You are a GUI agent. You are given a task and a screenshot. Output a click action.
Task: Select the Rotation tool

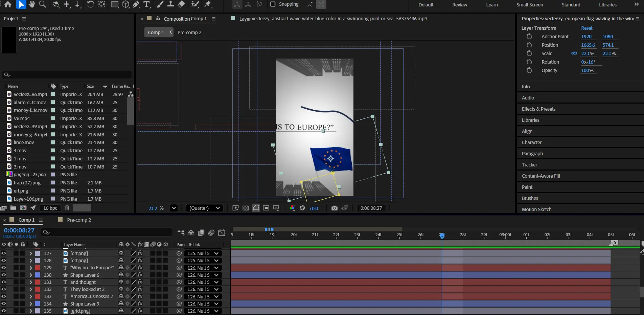(x=90, y=4)
